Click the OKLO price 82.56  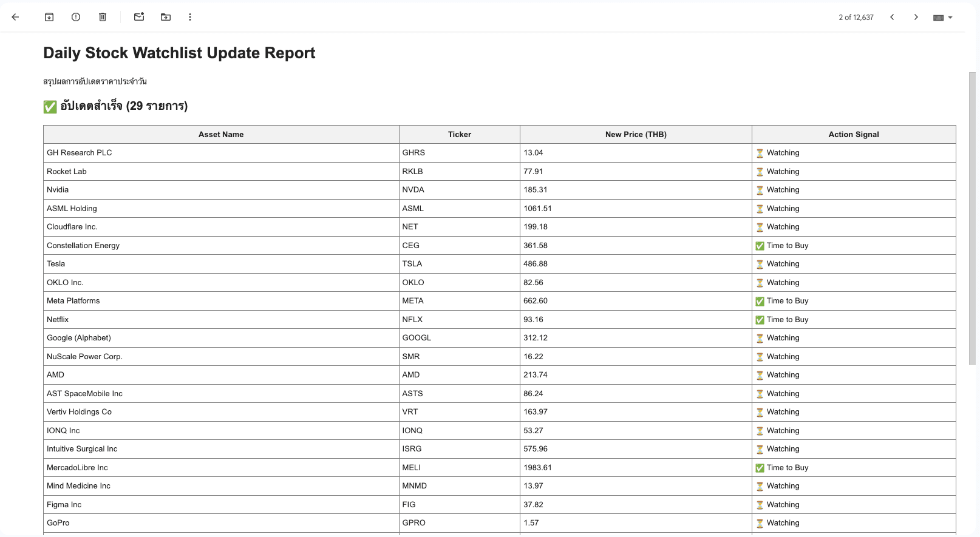click(x=636, y=283)
